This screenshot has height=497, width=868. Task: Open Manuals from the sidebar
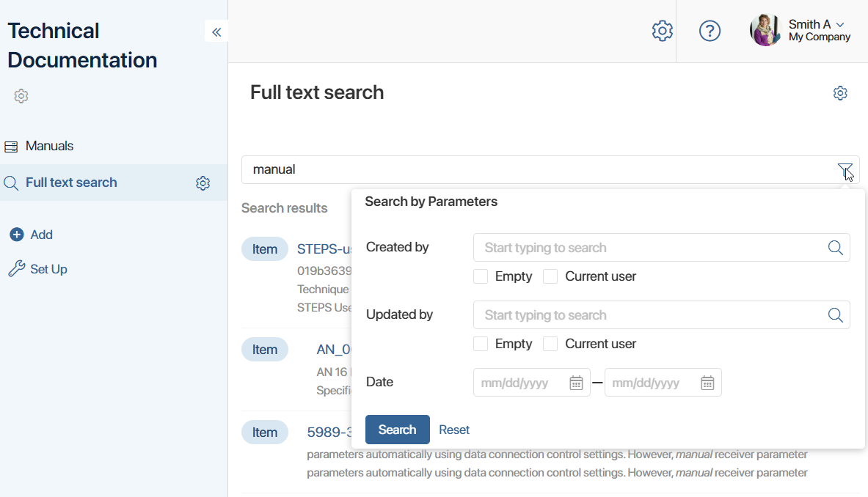click(x=48, y=145)
